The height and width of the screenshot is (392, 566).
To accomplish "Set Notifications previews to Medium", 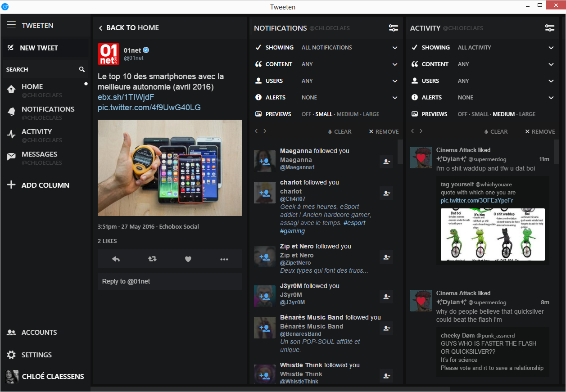I will pos(348,114).
